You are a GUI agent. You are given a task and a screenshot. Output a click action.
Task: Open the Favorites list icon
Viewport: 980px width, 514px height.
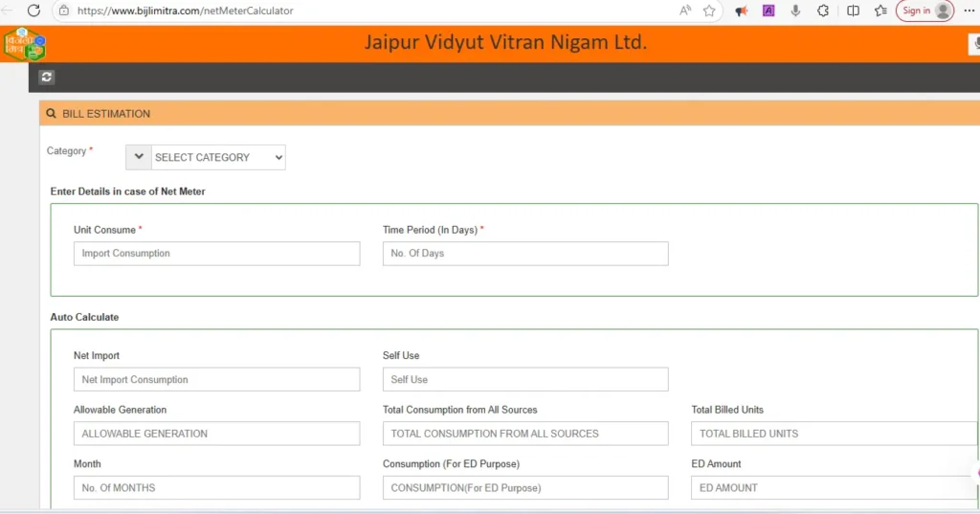880,11
